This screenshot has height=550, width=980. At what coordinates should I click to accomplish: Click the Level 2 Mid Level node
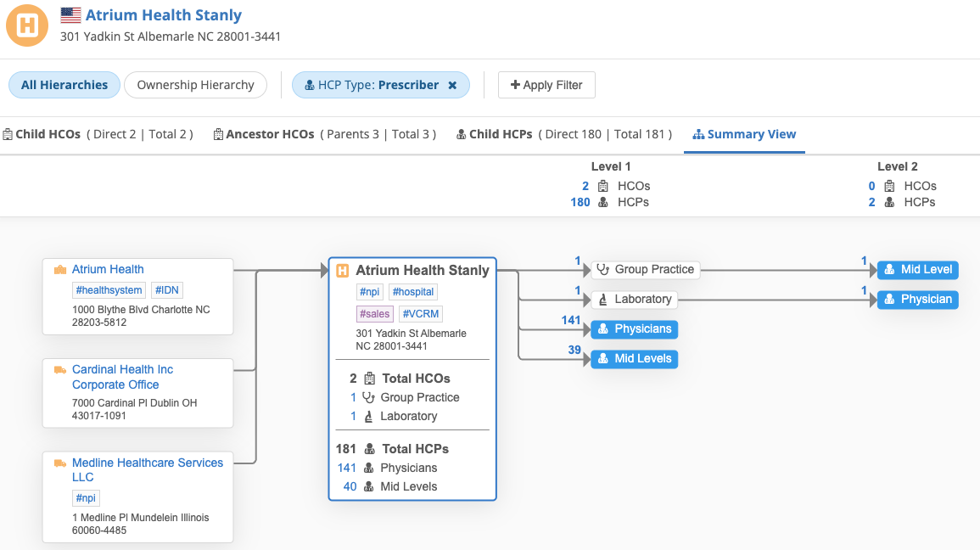pos(917,270)
